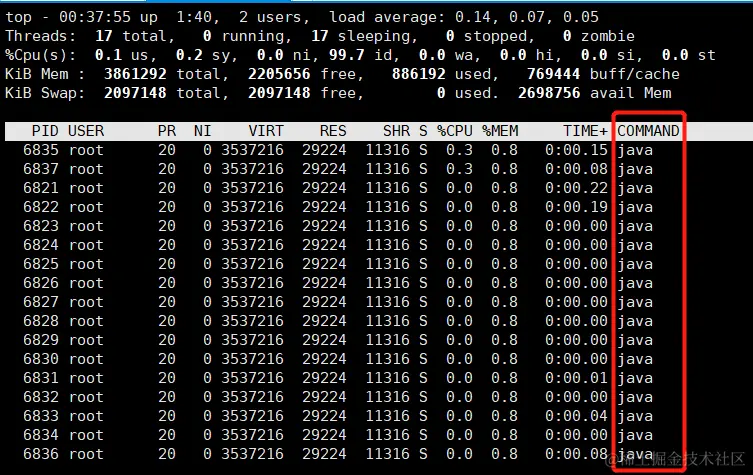Click the %MEM column header
Image resolution: width=753 pixels, height=475 pixels.
click(x=500, y=131)
